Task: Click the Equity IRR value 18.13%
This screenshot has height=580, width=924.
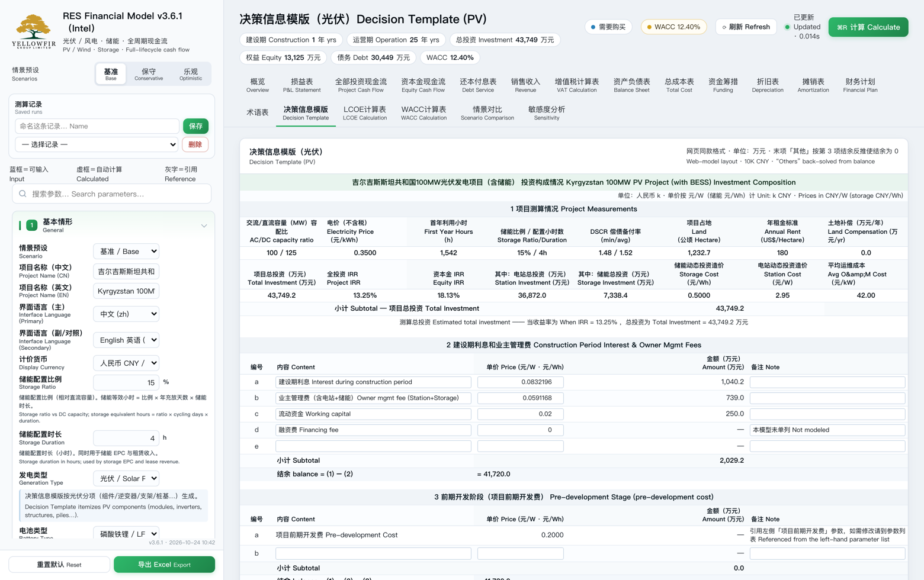Action: click(x=448, y=295)
